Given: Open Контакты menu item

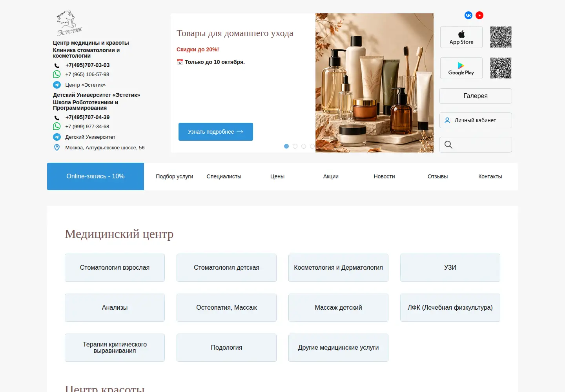Looking at the screenshot, I should point(490,176).
